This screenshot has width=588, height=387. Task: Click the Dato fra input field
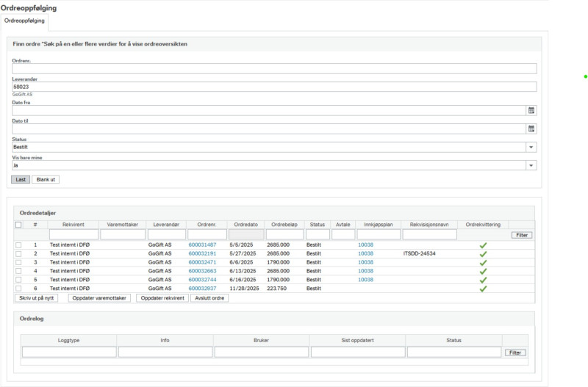point(269,110)
